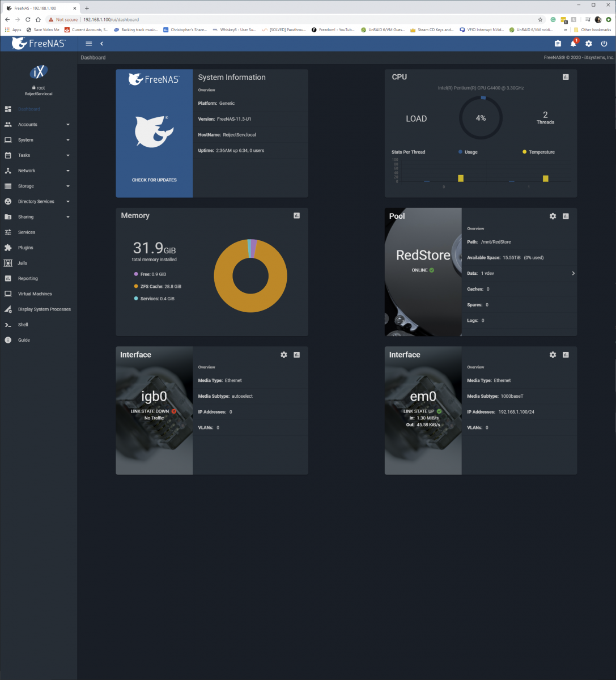Screen dimensions: 616x680
Task: Click the Temperature legend entry in CPU card
Action: [x=538, y=152]
